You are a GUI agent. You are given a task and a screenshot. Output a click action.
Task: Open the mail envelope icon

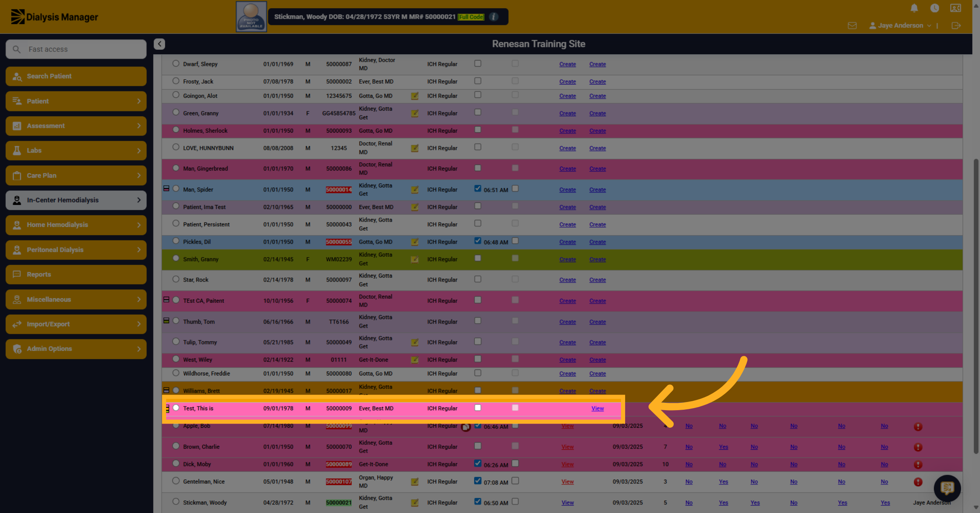852,26
